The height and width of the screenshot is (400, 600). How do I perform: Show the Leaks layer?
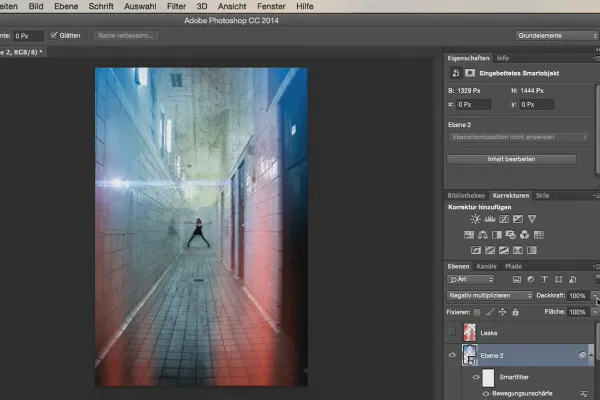tap(454, 331)
